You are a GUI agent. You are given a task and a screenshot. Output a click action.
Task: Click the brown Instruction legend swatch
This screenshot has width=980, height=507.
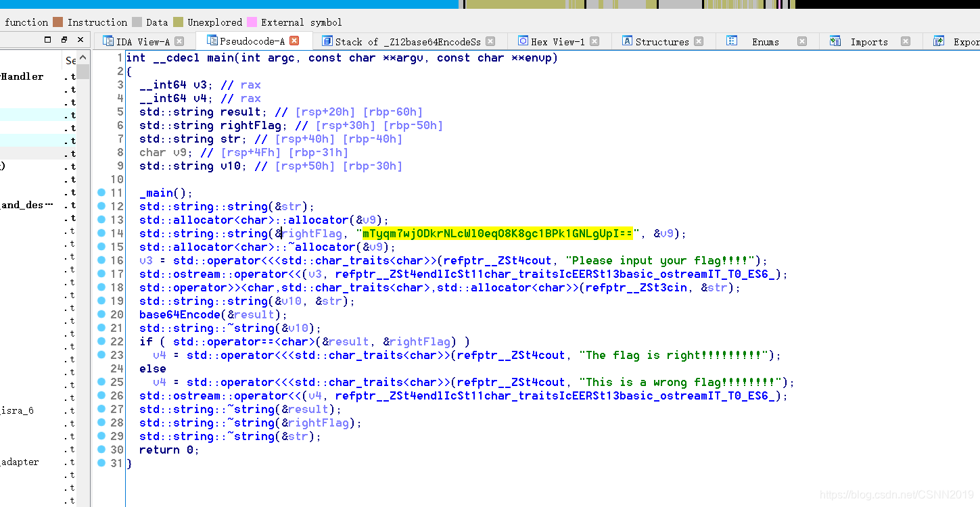click(x=58, y=22)
